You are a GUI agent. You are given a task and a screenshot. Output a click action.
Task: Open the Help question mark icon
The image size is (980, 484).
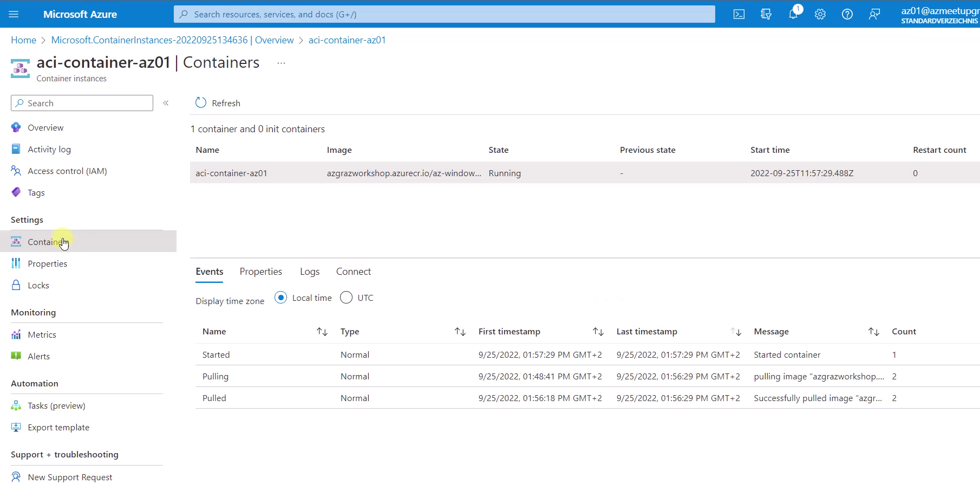[847, 14]
